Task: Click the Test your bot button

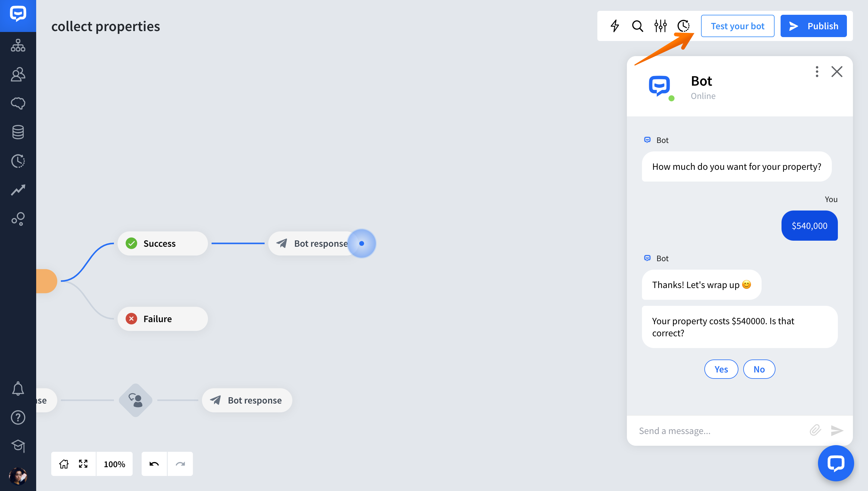Action: click(737, 26)
